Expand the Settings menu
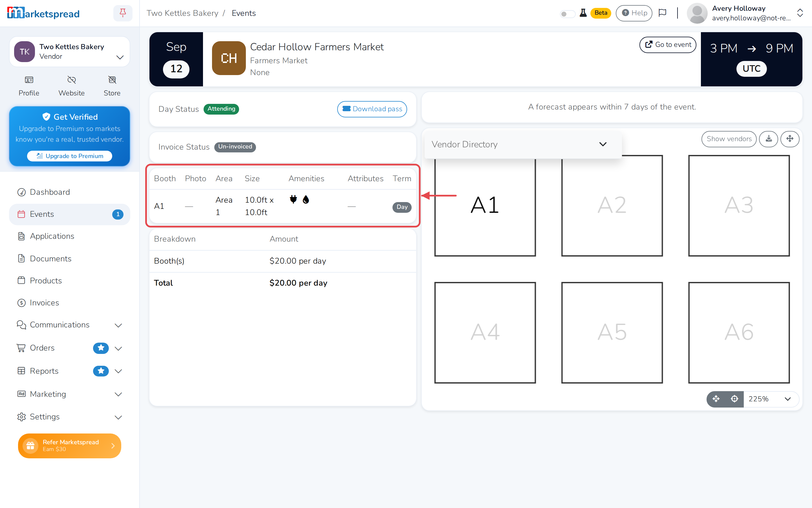The width and height of the screenshot is (812, 508). pyautogui.click(x=69, y=417)
